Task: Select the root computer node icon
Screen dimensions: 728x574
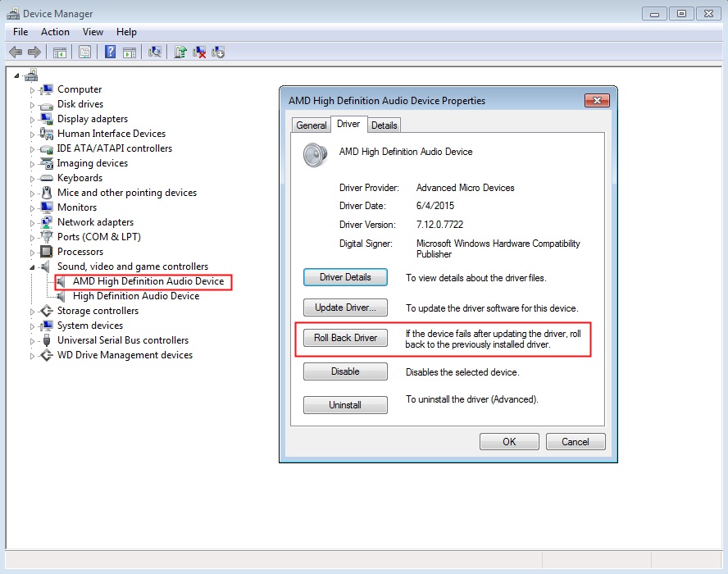Action: (x=31, y=75)
